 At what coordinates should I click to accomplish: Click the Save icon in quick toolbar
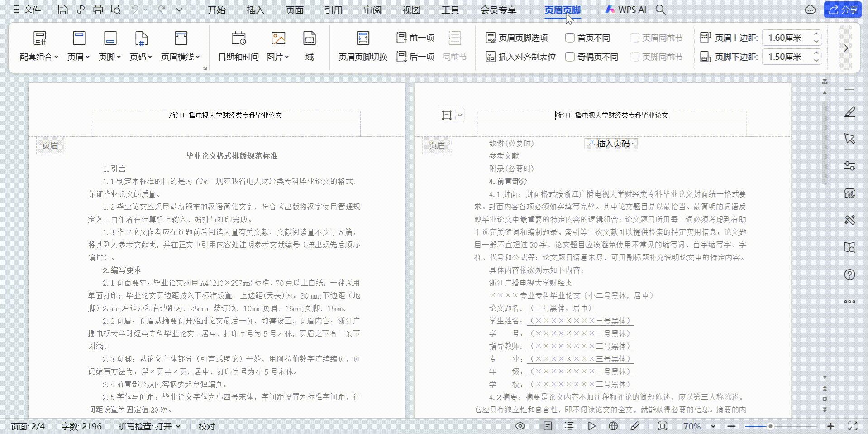pos(63,10)
